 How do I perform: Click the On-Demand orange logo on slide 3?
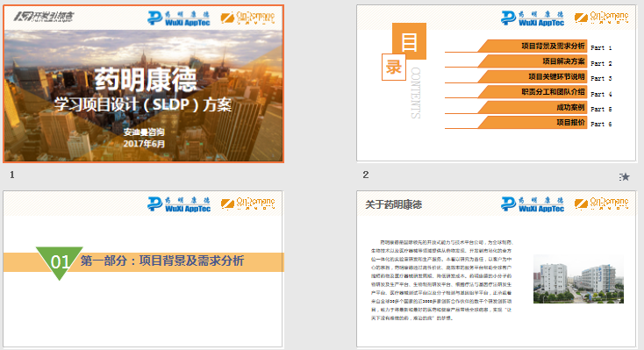pyautogui.click(x=247, y=204)
